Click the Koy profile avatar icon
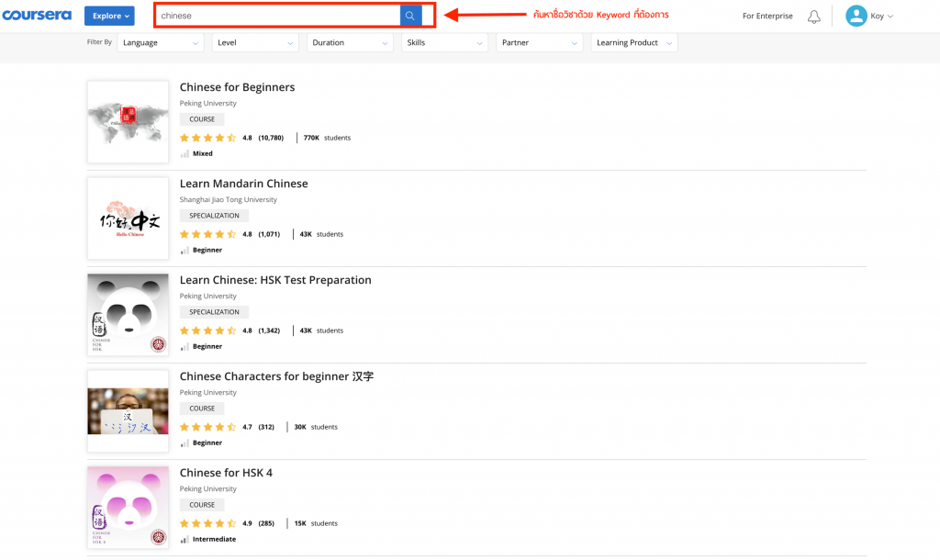 [x=856, y=16]
